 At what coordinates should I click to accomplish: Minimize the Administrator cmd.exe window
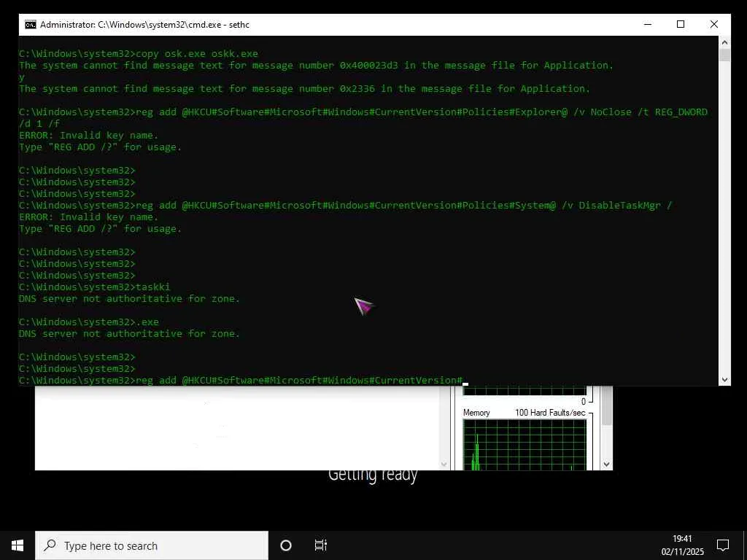(x=648, y=24)
